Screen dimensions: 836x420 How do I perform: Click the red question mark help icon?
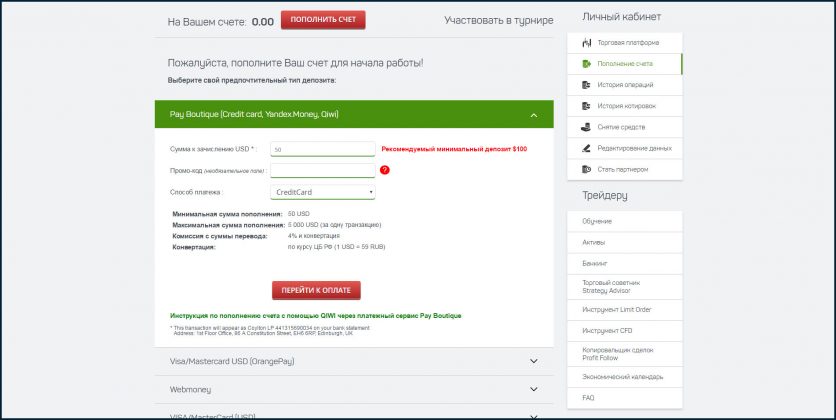coord(385,170)
